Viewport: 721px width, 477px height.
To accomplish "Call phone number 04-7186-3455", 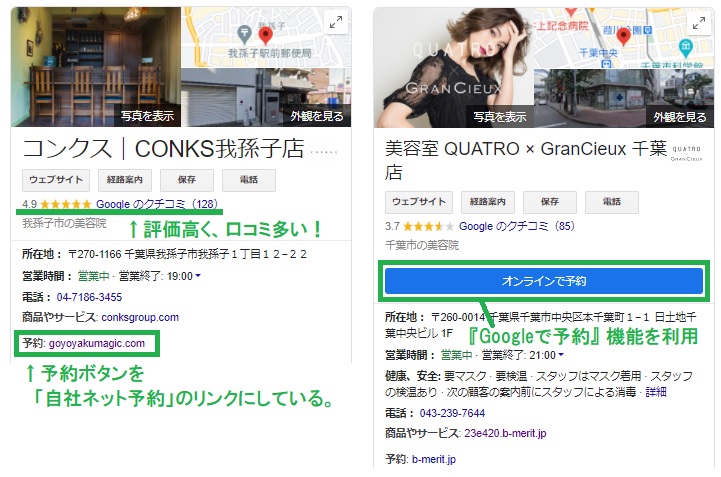I will click(x=89, y=297).
